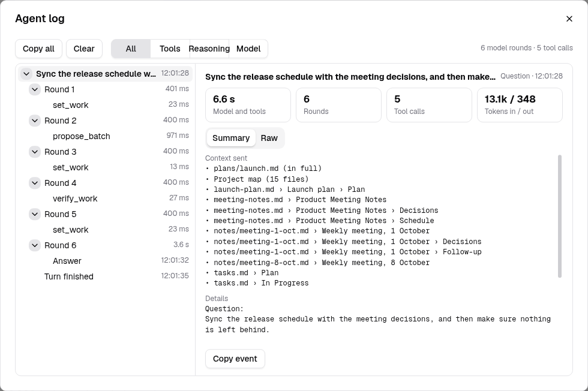The width and height of the screenshot is (588, 391).
Task: Click the 3.6 s duration for Round 6
Action: click(x=181, y=245)
